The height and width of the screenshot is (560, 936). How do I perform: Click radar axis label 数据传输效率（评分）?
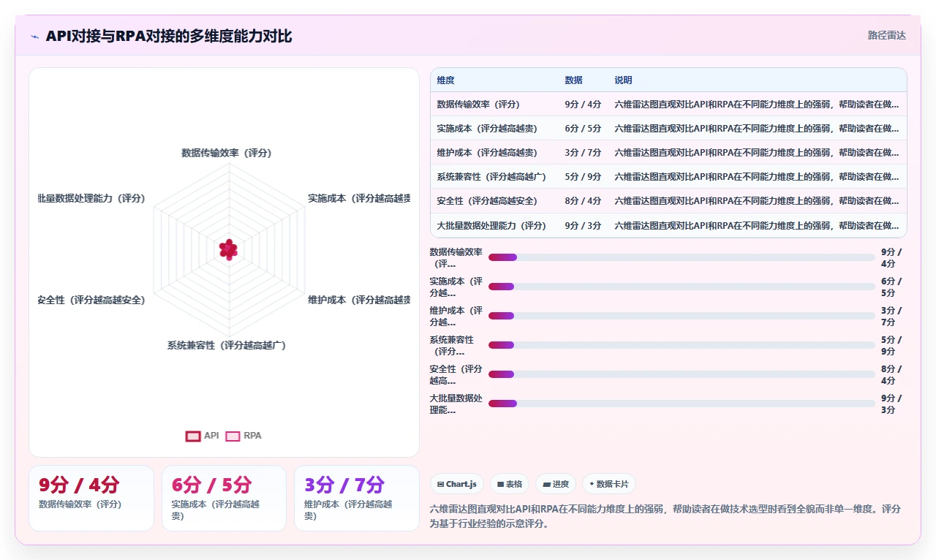click(x=227, y=153)
